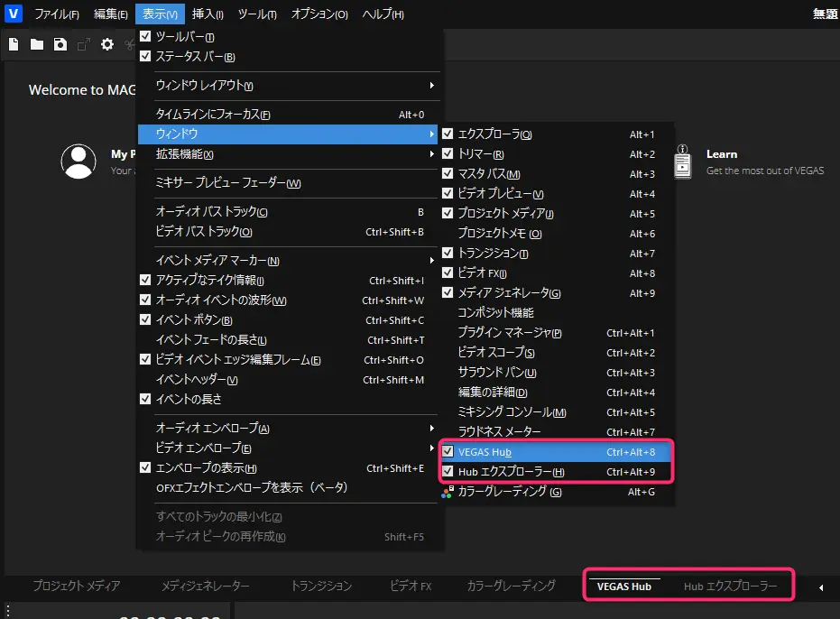This screenshot has width=840, height=619.
Task: Click the user profile avatar icon
Action: point(78,162)
